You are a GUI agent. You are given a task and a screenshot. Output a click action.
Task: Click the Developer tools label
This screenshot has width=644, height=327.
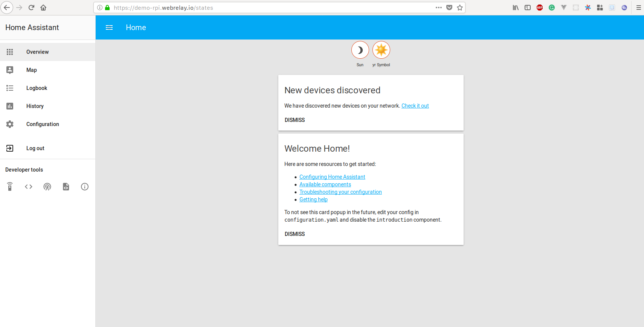[24, 170]
